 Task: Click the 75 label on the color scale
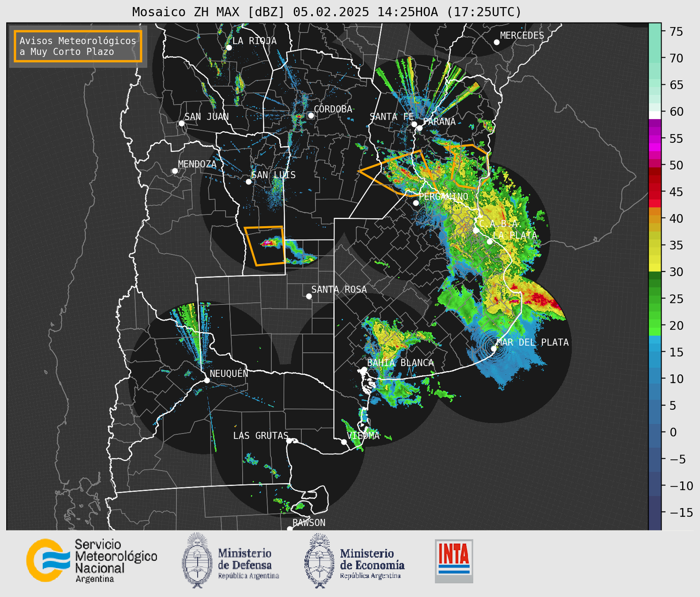click(676, 32)
